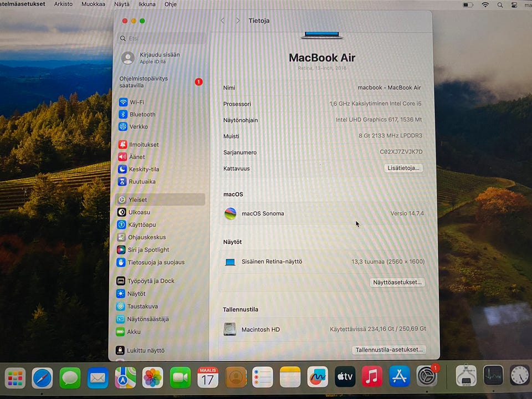Open App Store in Dock

(400, 376)
